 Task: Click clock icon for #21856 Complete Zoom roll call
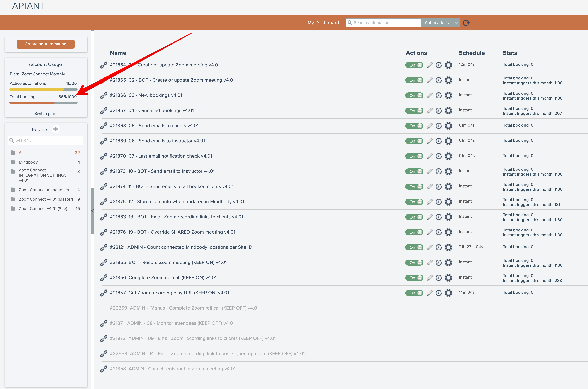point(438,278)
